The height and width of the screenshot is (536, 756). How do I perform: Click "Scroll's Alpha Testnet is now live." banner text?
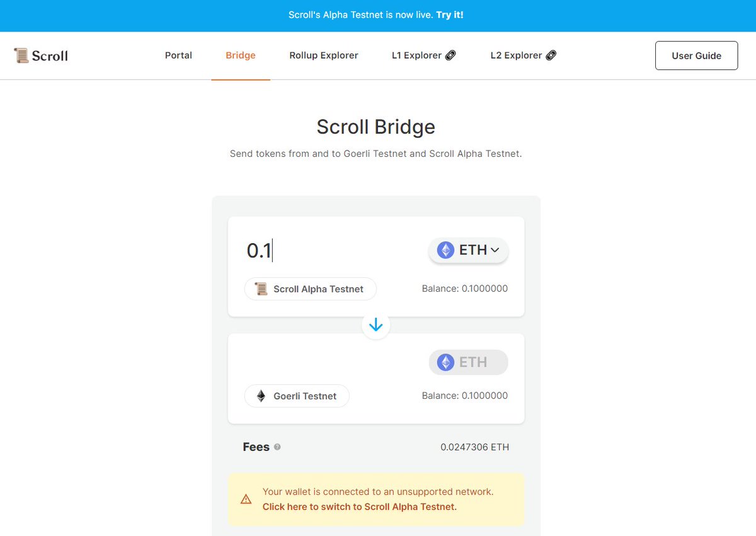[361, 14]
